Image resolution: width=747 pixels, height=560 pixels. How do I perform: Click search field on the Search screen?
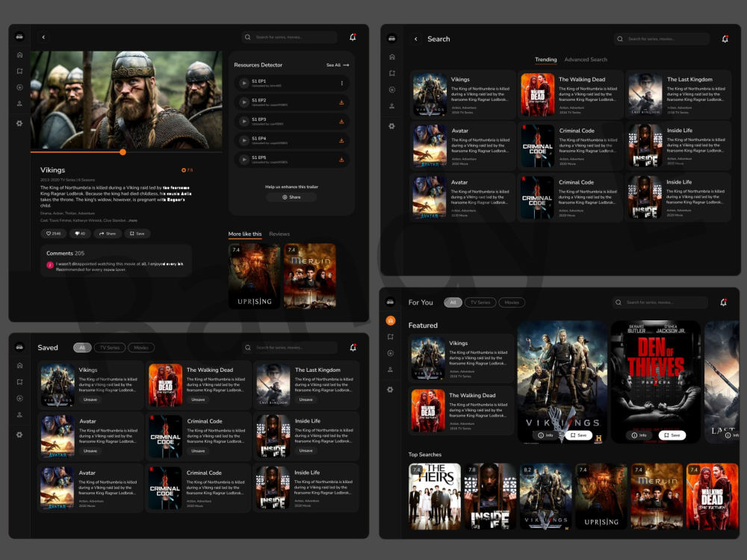(661, 39)
